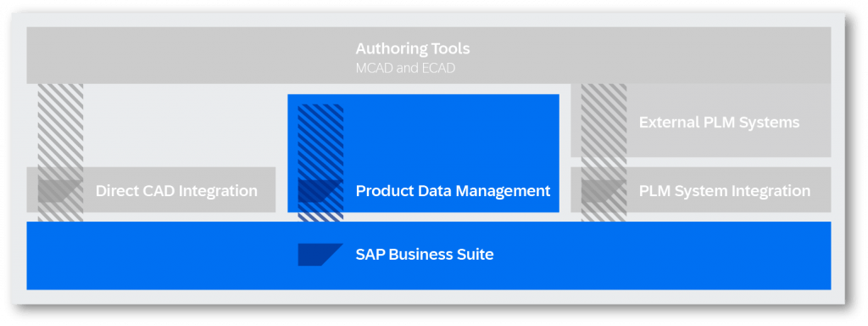868x326 pixels.
Task: Click the icon beside Product Data Management
Action: pos(320,191)
